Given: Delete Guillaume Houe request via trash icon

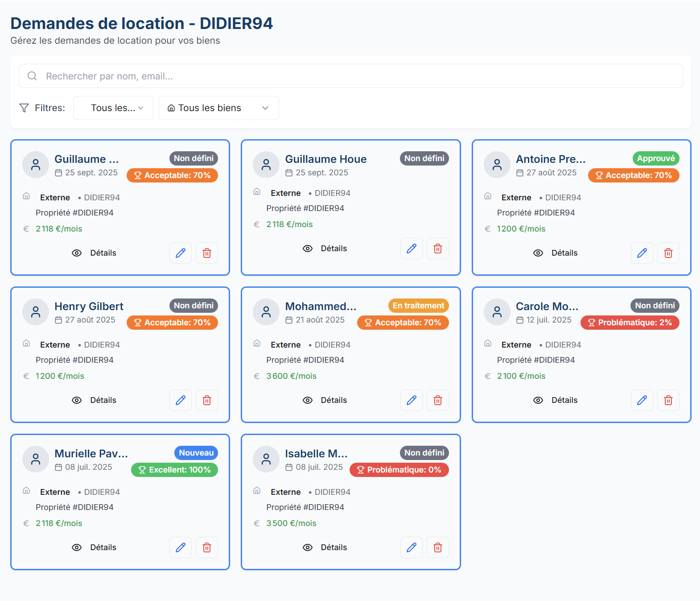Looking at the screenshot, I should [438, 249].
